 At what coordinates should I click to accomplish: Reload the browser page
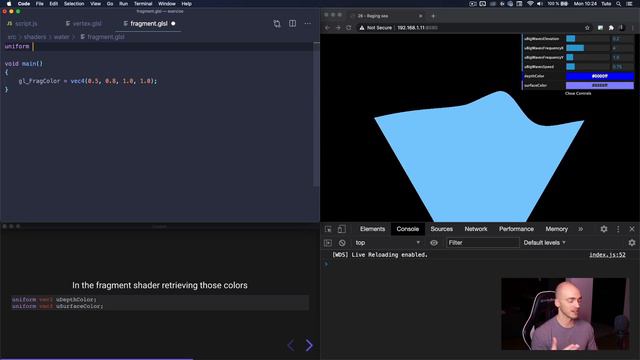[349, 28]
